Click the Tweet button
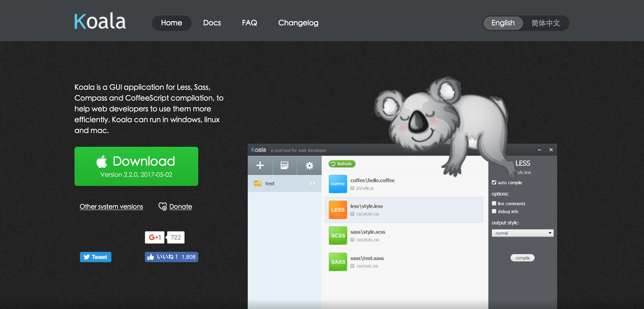This screenshot has height=309, width=644. coord(96,257)
